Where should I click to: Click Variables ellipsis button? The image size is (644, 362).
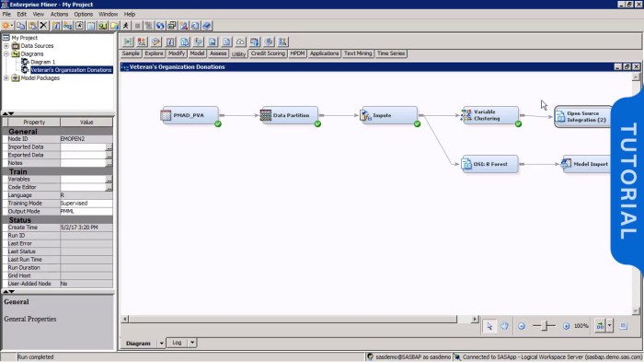tap(109, 180)
